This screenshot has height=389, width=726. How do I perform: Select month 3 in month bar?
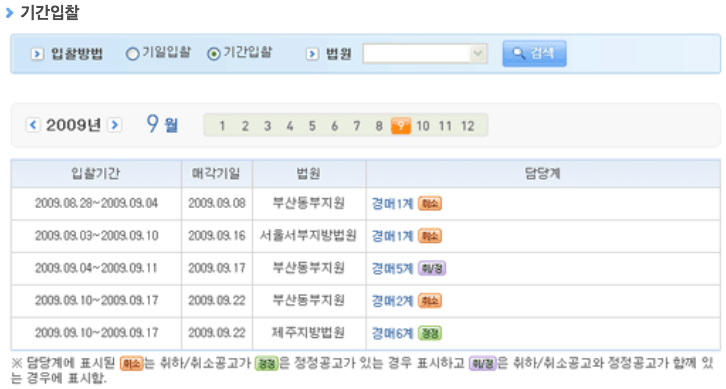[267, 126]
